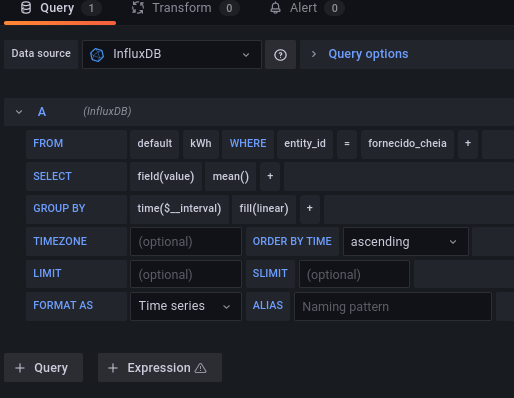
Task: Add a SELECT function with plus
Action: click(x=270, y=176)
